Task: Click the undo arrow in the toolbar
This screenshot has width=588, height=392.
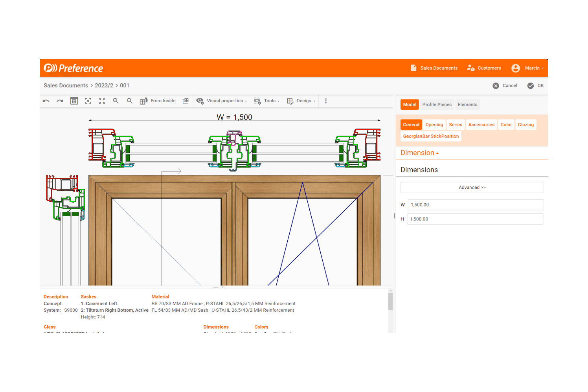Action: click(46, 101)
